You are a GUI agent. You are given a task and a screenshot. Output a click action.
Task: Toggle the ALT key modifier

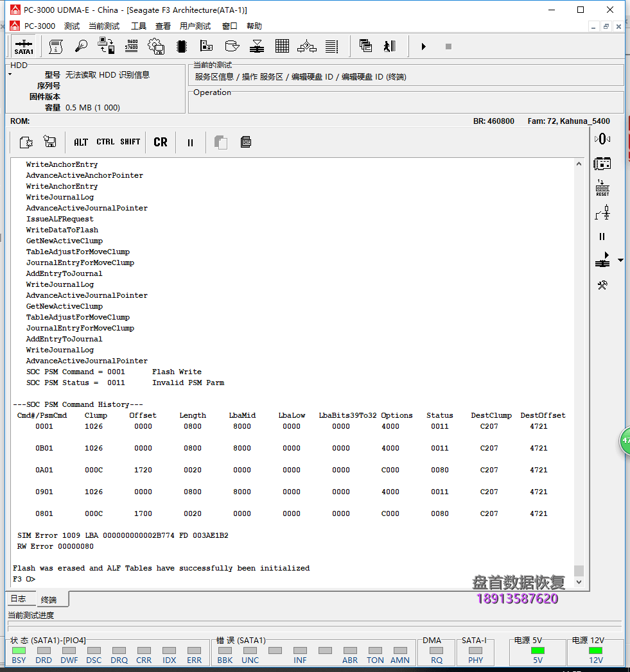tap(81, 142)
